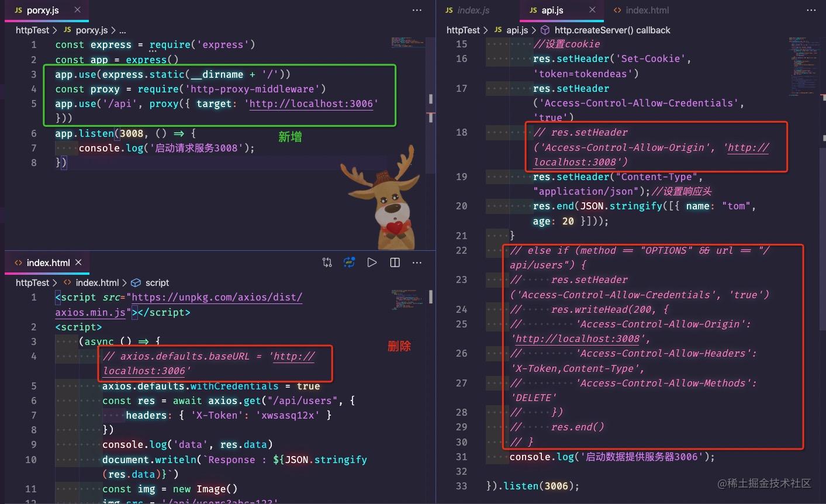Click "tom" name value in api.js

click(736, 206)
